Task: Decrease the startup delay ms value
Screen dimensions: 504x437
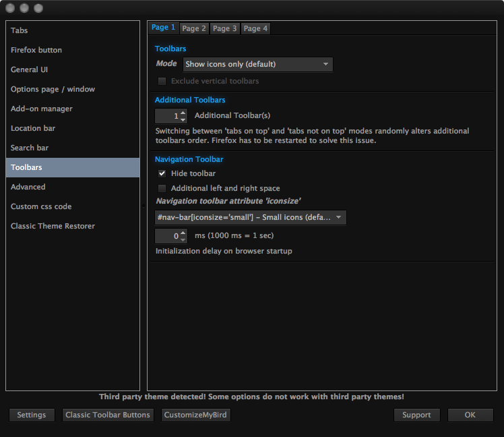Action: [183, 239]
